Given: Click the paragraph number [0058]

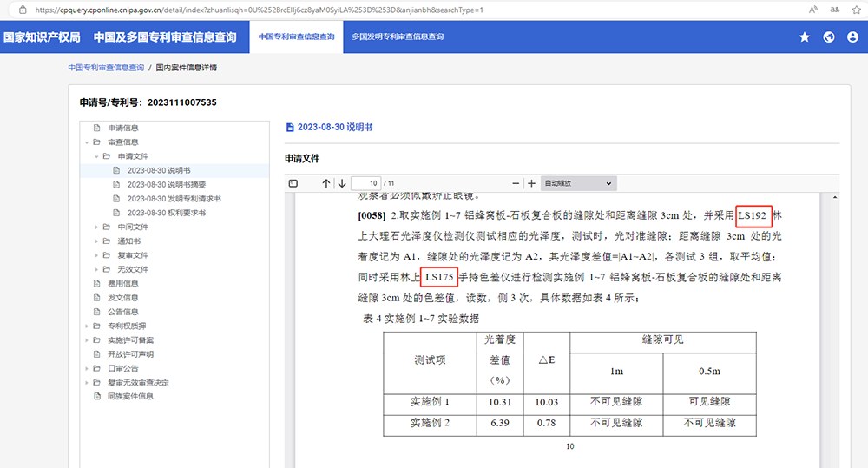Looking at the screenshot, I should 372,215.
